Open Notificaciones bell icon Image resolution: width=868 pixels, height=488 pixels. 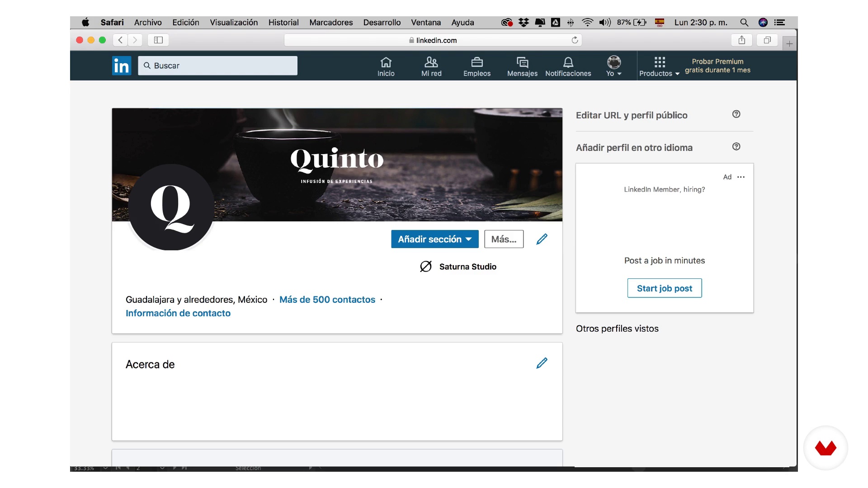[568, 66]
